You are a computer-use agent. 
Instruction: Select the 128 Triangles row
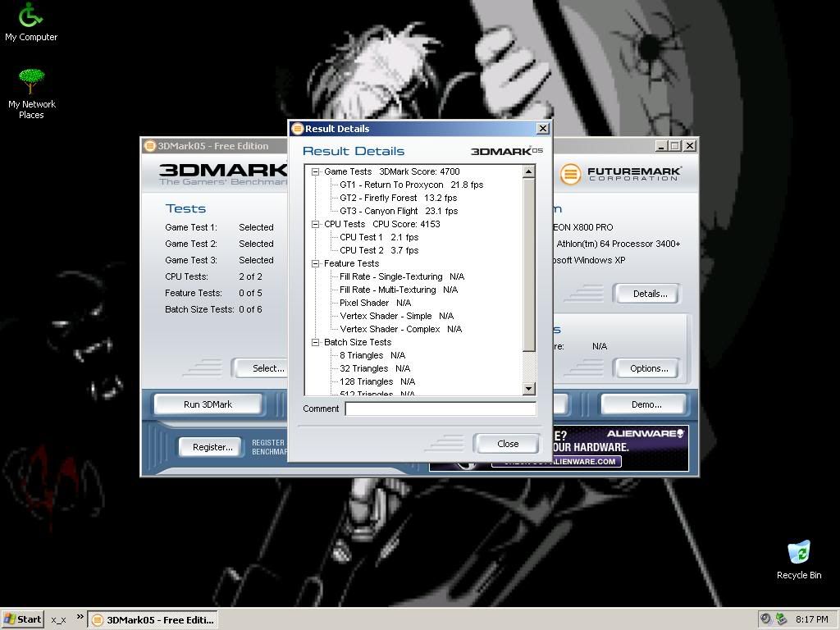pos(377,381)
